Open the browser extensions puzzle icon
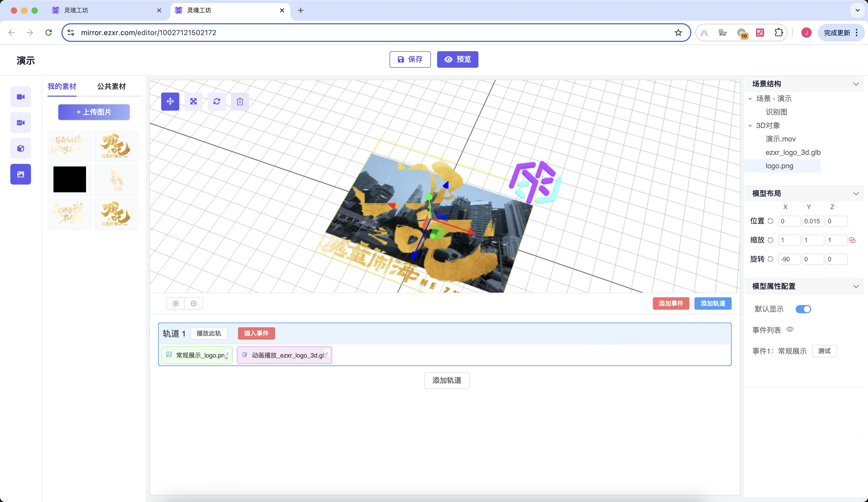Viewport: 868px width, 502px height. 778,32
